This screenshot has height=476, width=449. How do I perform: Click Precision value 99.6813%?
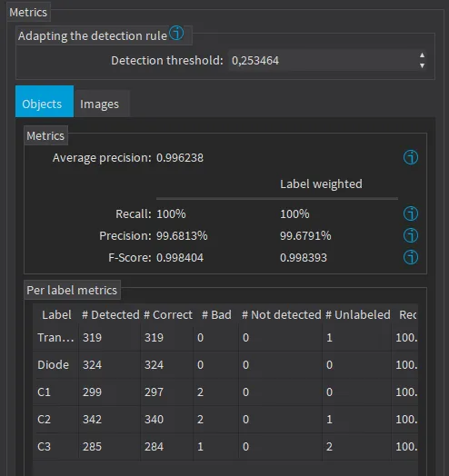pos(182,235)
